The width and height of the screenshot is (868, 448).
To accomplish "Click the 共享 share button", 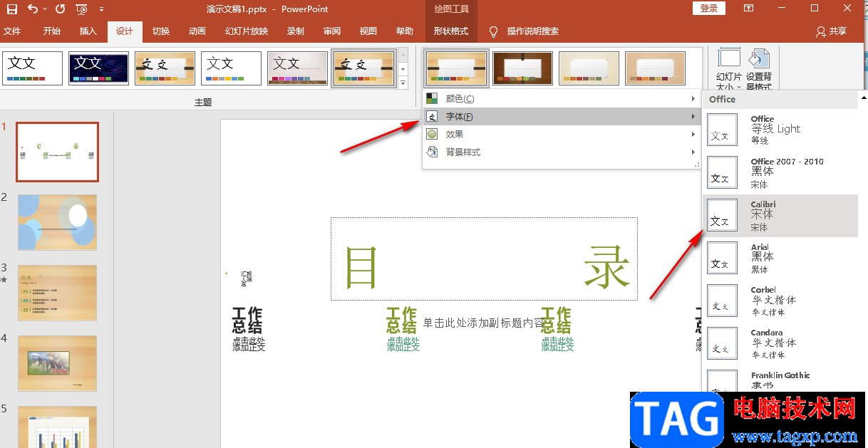I will click(832, 31).
